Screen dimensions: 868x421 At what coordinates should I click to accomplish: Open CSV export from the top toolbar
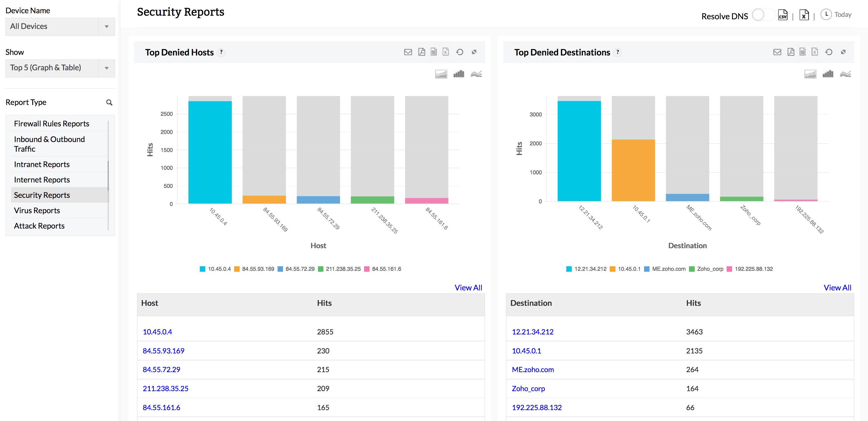tap(782, 14)
